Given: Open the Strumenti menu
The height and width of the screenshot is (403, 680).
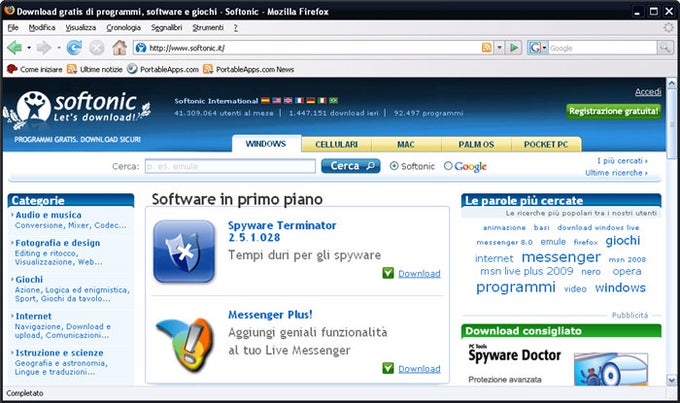Looking at the screenshot, I should pyautogui.click(x=208, y=28).
